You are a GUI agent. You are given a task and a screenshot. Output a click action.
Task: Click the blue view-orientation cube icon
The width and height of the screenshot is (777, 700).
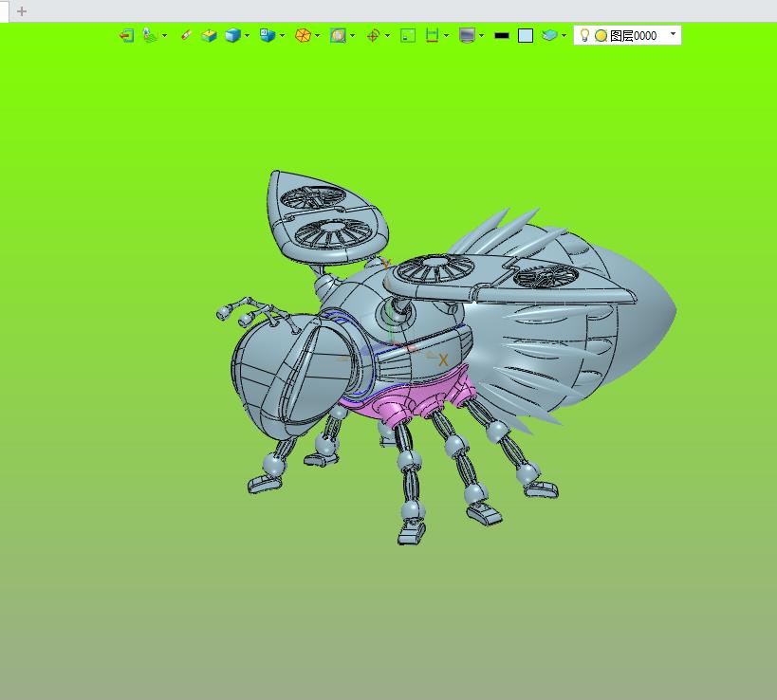coord(268,35)
